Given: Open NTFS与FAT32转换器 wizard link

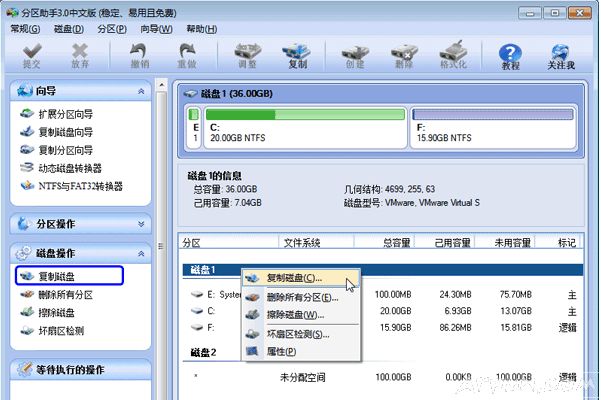Looking at the screenshot, I should [x=79, y=186].
